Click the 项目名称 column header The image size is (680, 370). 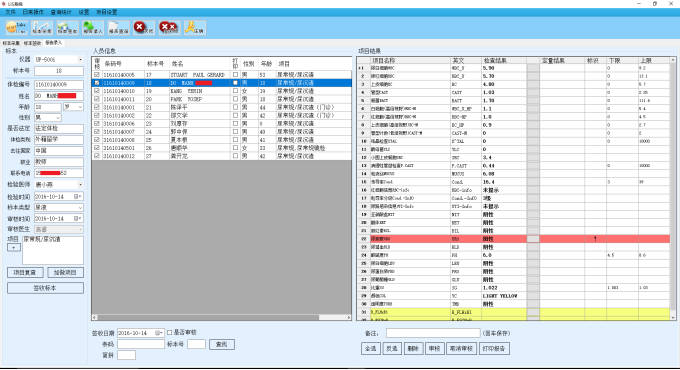(x=410, y=60)
